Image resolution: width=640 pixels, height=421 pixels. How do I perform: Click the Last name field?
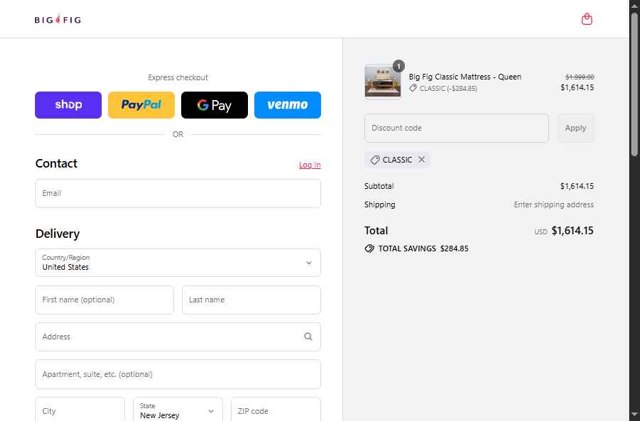click(x=251, y=300)
